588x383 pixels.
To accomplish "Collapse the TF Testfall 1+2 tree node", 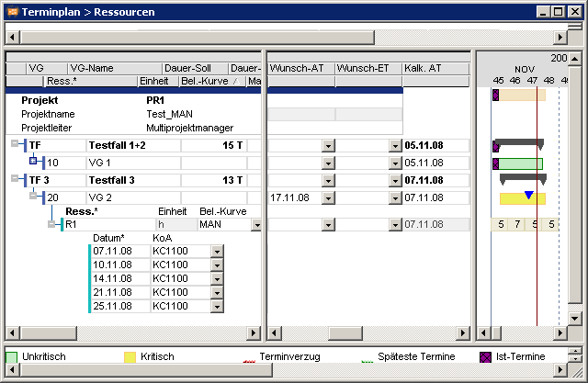I will pyautogui.click(x=15, y=143).
